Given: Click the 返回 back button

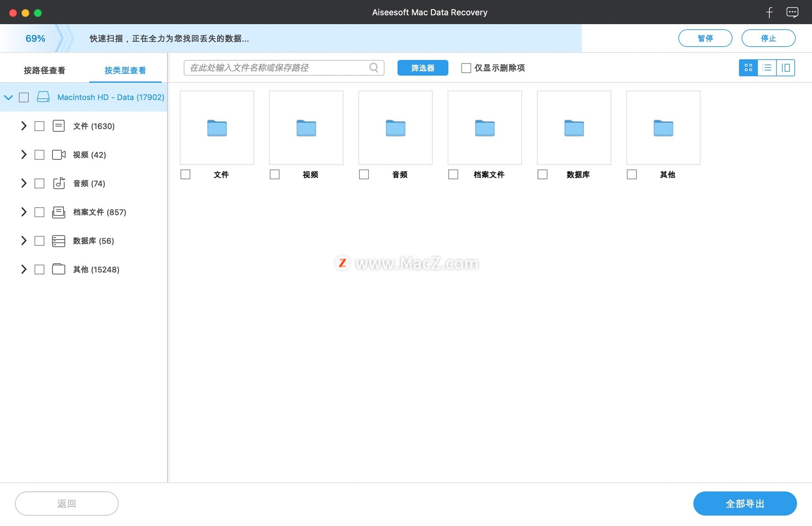Looking at the screenshot, I should [x=66, y=503].
